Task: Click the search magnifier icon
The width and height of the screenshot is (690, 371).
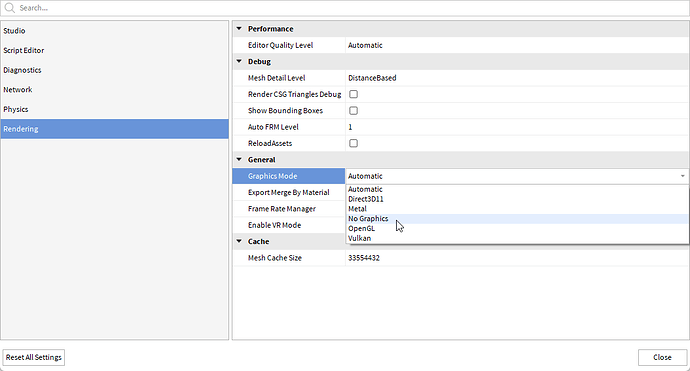Action: (9, 8)
